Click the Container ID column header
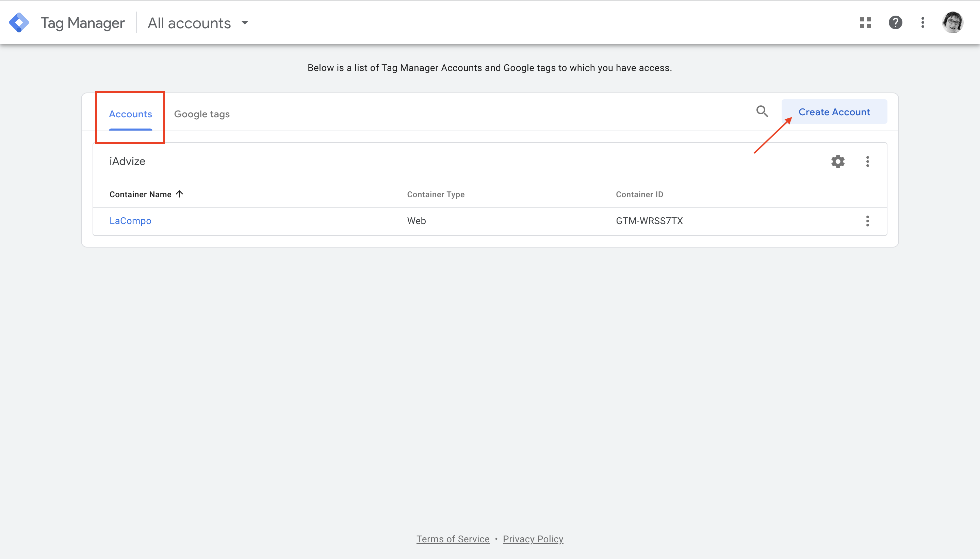Viewport: 980px width, 559px height. pos(639,194)
